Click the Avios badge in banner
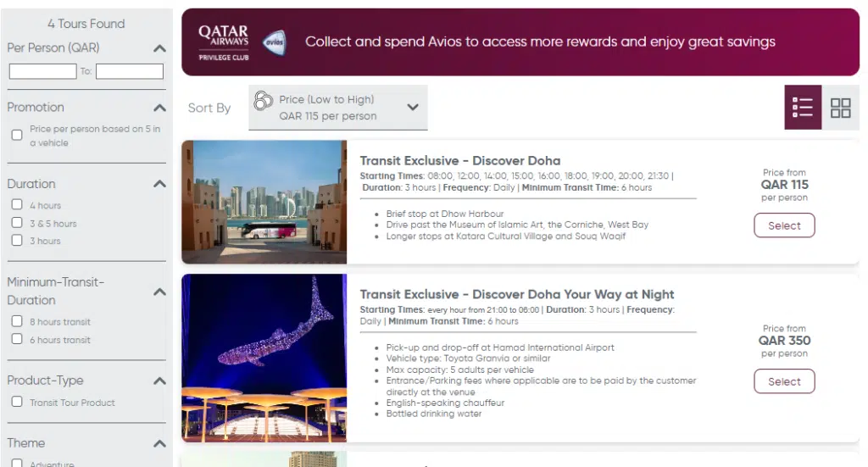868x467 pixels. point(275,42)
